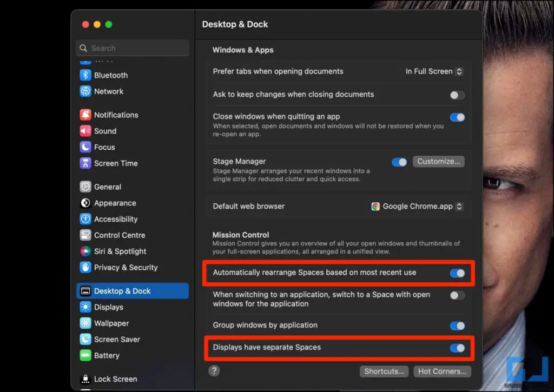The height and width of the screenshot is (392, 554).
Task: Click the Wallpaper settings icon
Action: coord(86,323)
